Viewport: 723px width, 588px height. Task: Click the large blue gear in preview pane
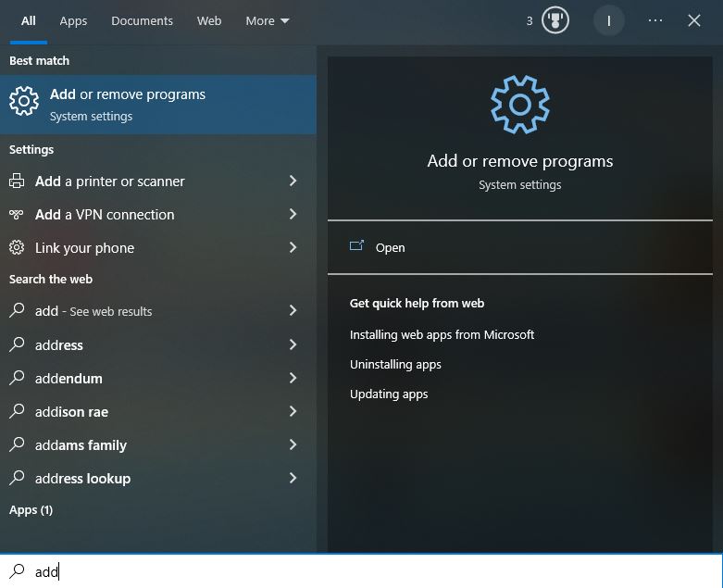click(519, 105)
